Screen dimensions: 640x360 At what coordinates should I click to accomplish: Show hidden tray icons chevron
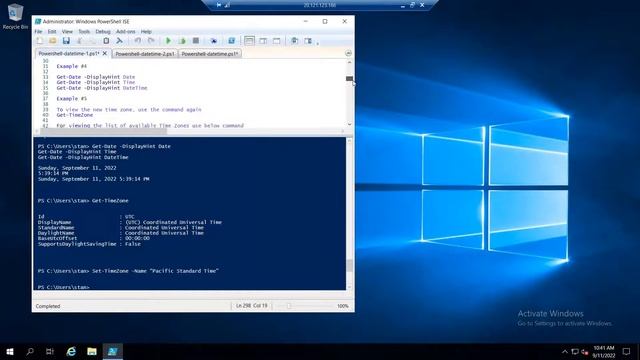point(565,351)
